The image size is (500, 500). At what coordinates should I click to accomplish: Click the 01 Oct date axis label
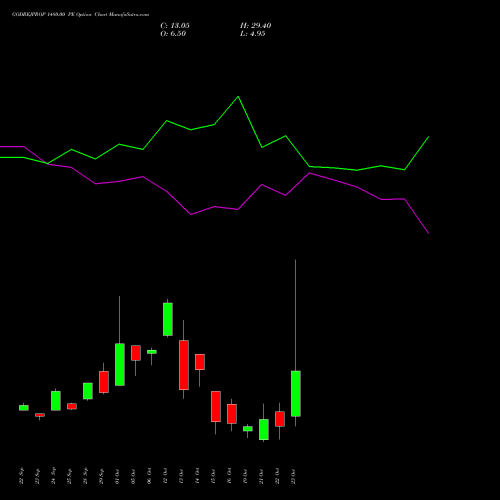[117, 476]
